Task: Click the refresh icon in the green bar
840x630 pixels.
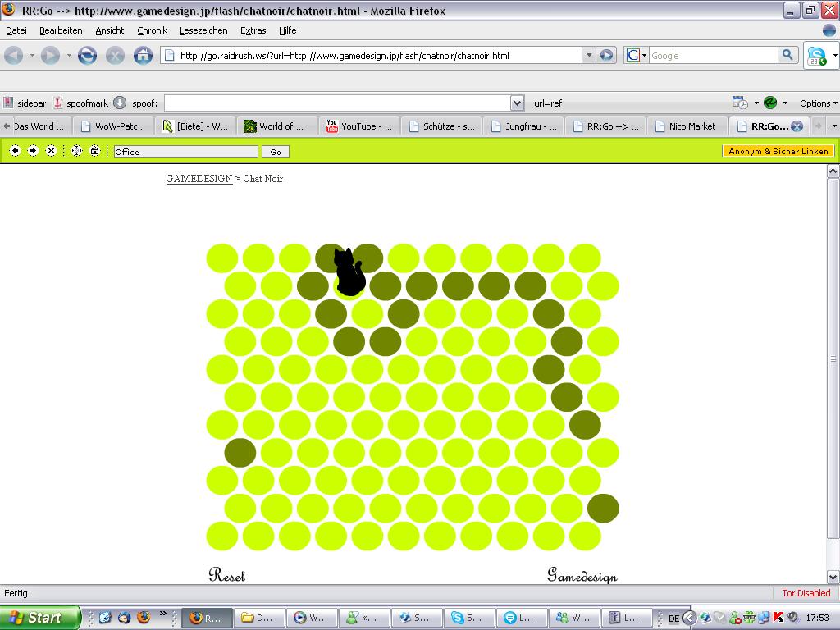Action: [76, 151]
